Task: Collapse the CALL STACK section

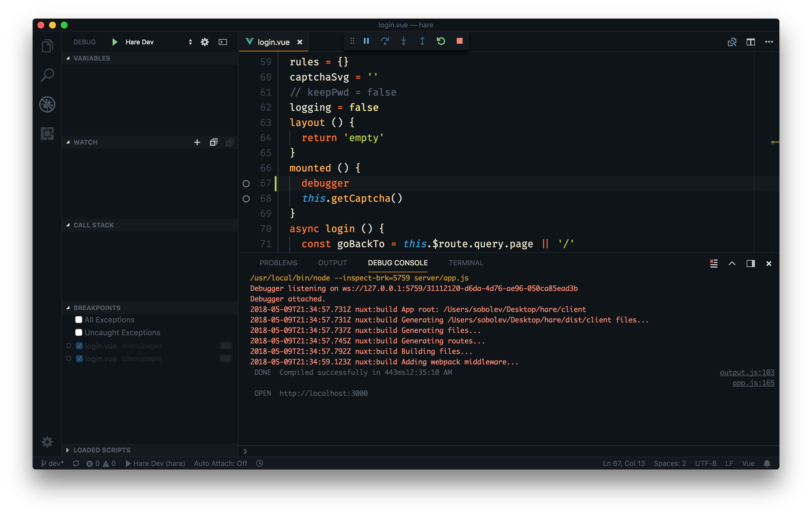Action: 68,225
